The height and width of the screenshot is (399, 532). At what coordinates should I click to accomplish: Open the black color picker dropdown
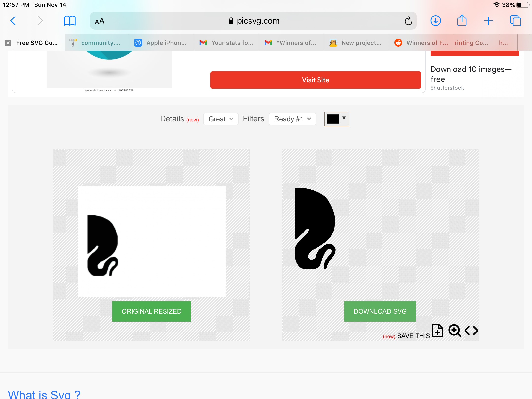(336, 119)
